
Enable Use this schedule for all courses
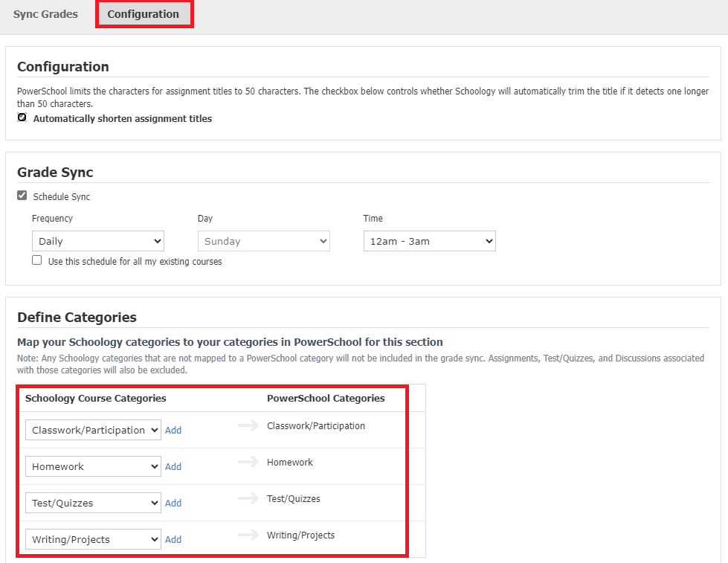coord(36,260)
